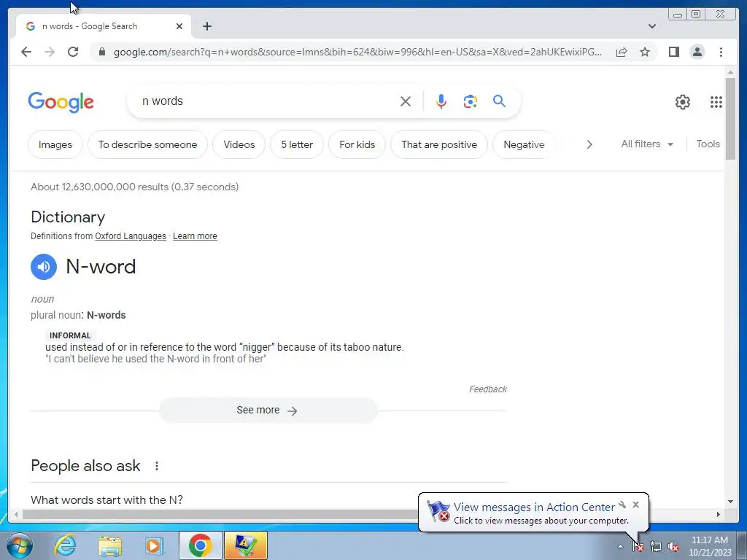Open the network tray icon
Screen dimensions: 747x560
(x=656, y=546)
